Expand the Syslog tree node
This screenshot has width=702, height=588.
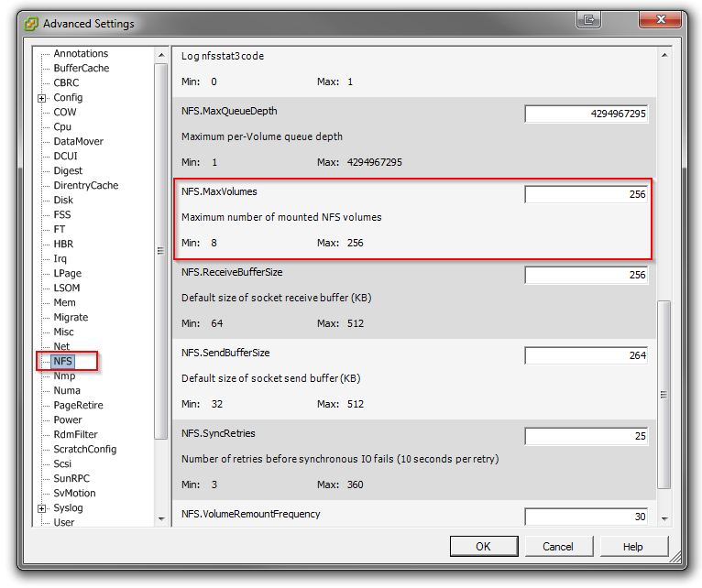42,508
